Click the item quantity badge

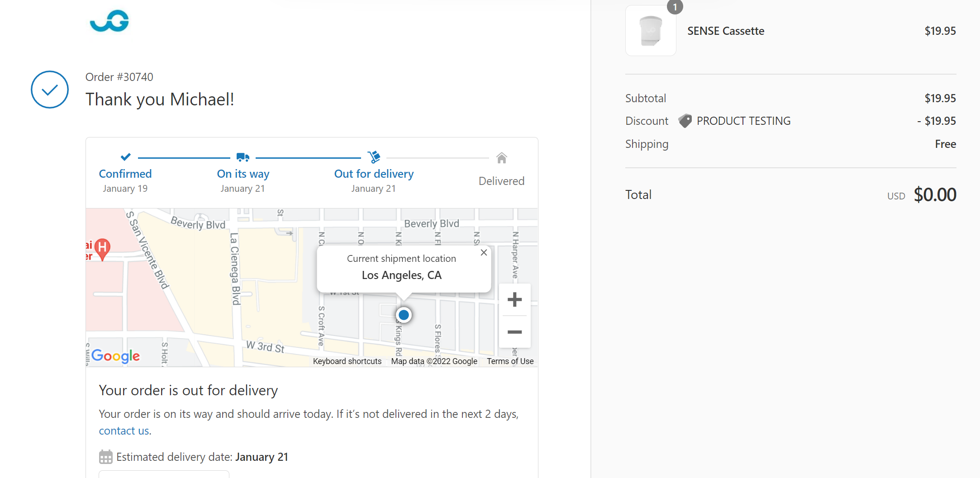point(675,7)
